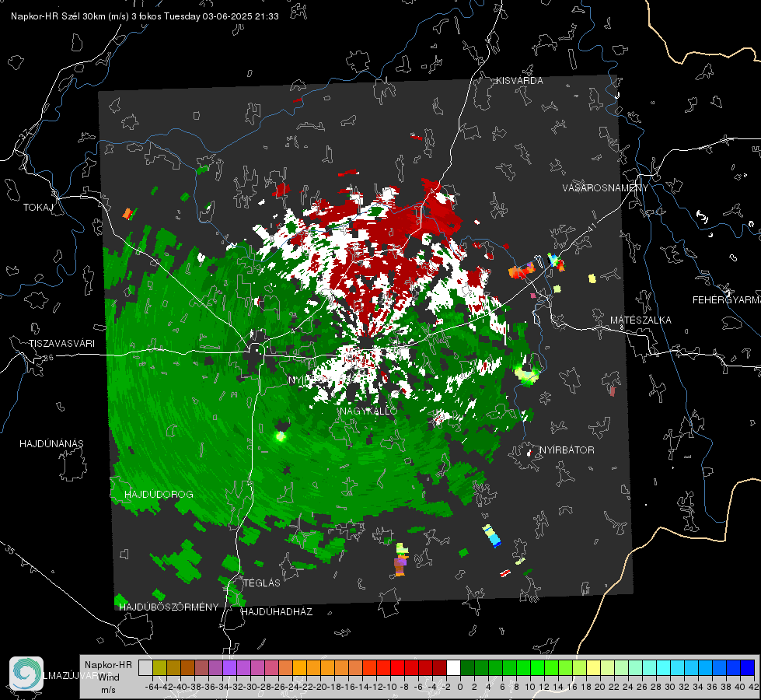Click the FEHÉRGYARMA label at the right edge
This screenshot has width=761, height=700.
727,300
